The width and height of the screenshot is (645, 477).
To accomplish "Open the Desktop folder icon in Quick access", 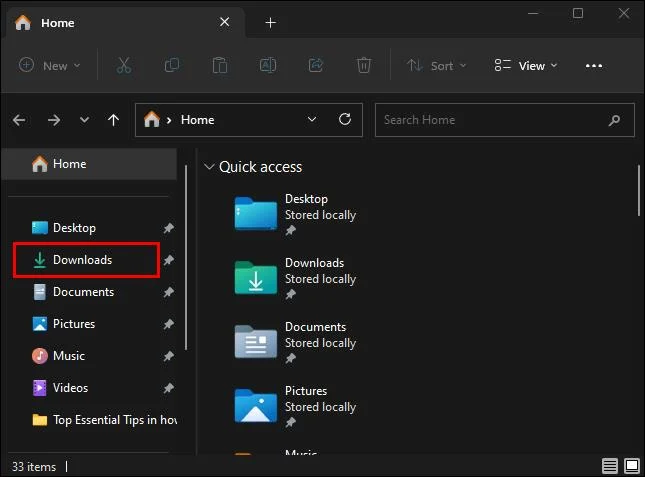I will coord(256,213).
